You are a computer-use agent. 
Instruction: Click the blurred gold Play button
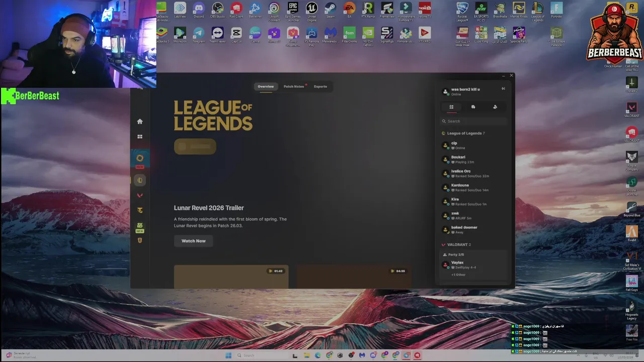[195, 146]
